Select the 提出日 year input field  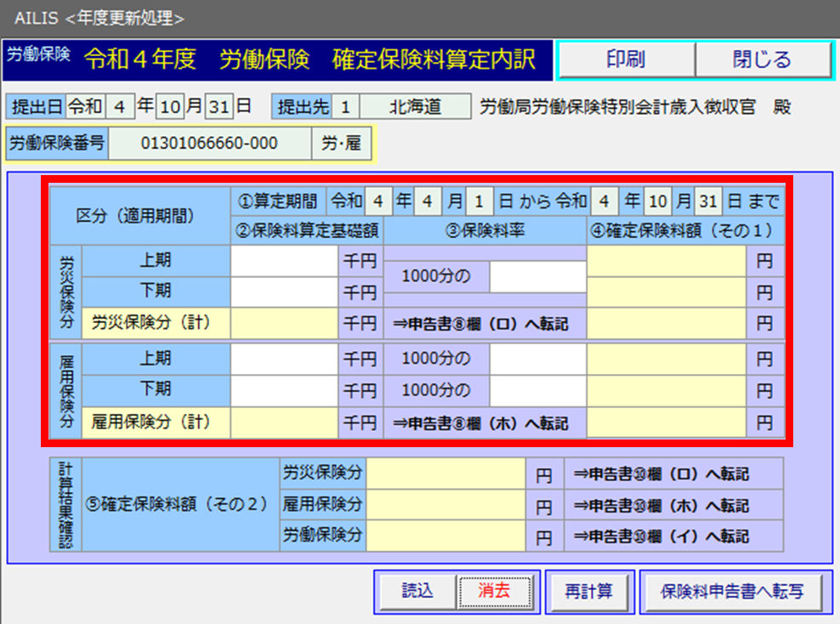click(121, 107)
